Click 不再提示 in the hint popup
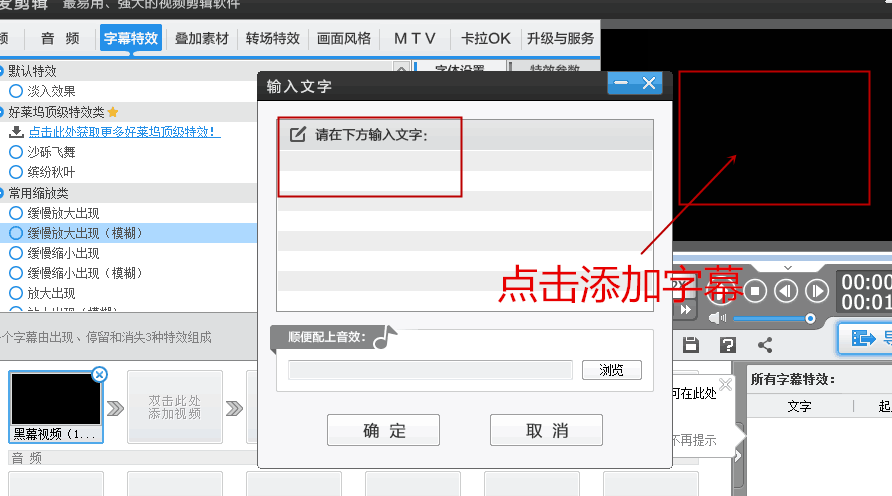 pos(693,440)
